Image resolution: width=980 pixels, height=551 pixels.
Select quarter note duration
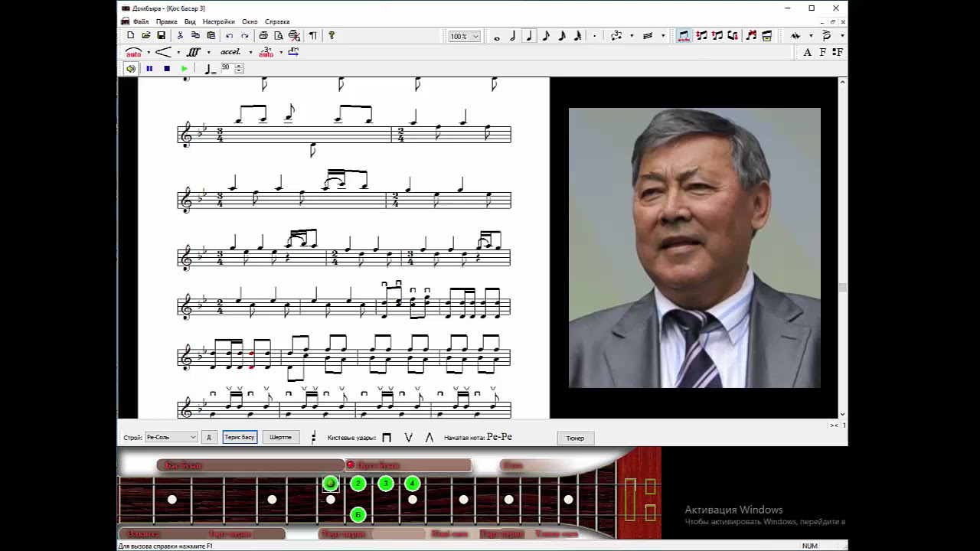pyautogui.click(x=529, y=37)
